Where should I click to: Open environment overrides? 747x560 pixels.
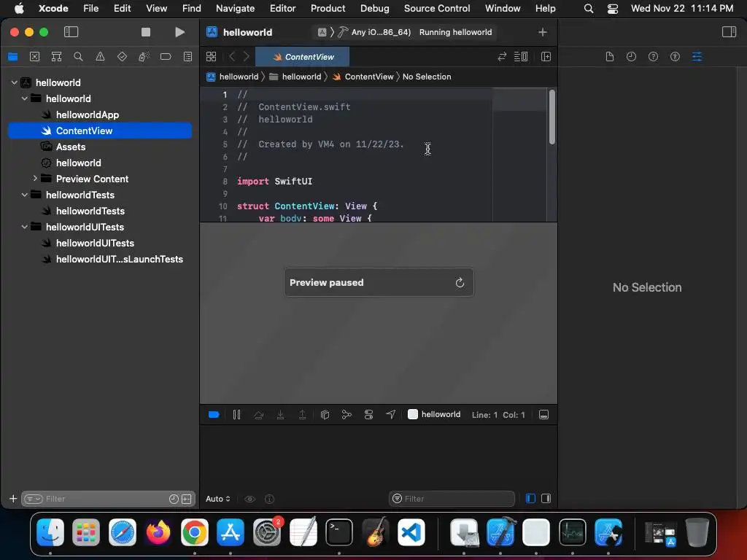368,415
